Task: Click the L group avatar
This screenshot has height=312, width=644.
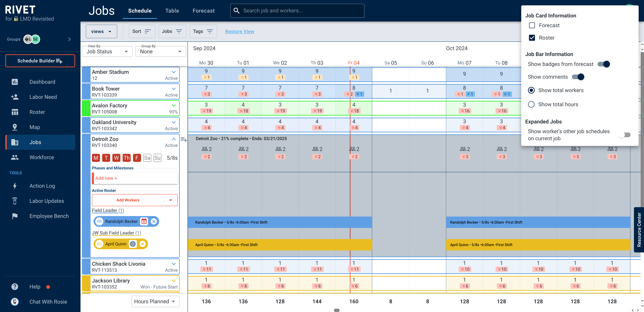Action: [28, 39]
